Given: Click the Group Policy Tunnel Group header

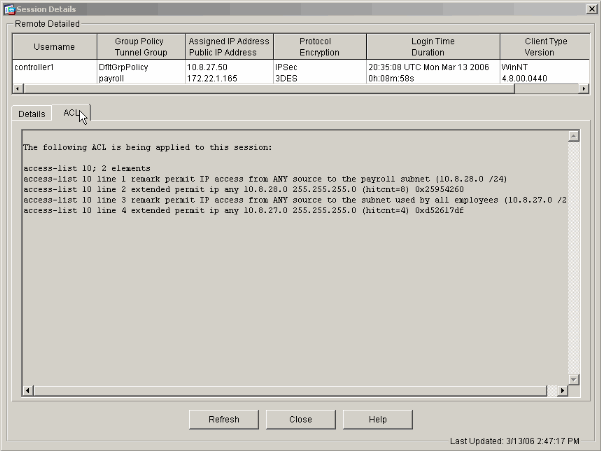Looking at the screenshot, I should [x=141, y=47].
